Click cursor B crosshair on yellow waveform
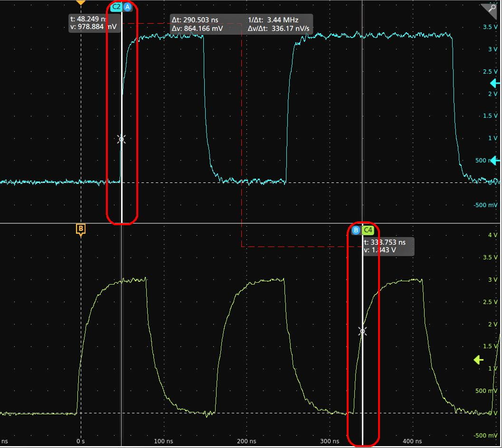502x448 pixels. (362, 332)
